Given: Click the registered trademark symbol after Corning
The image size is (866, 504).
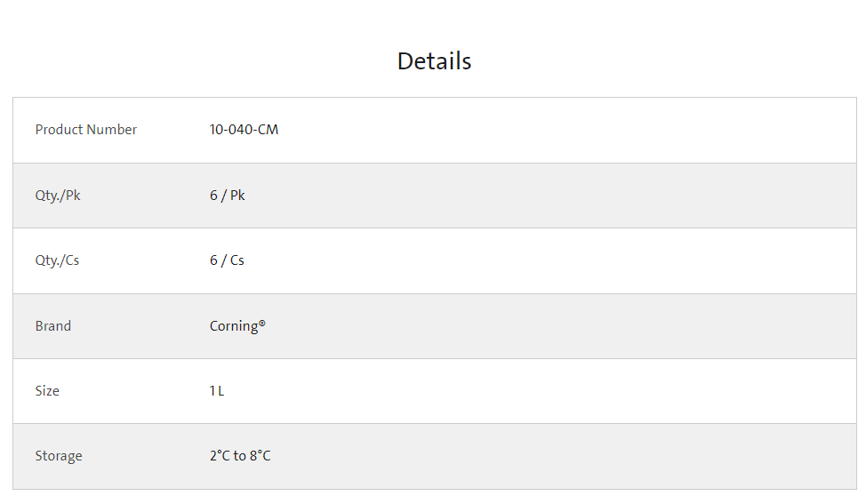Looking at the screenshot, I should click(x=262, y=324).
